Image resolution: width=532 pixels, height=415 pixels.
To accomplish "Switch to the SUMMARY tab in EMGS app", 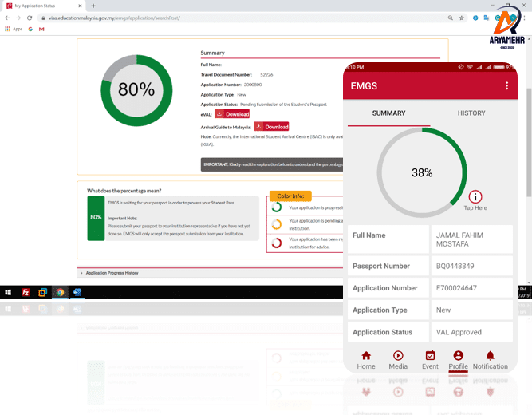I will coord(388,113).
